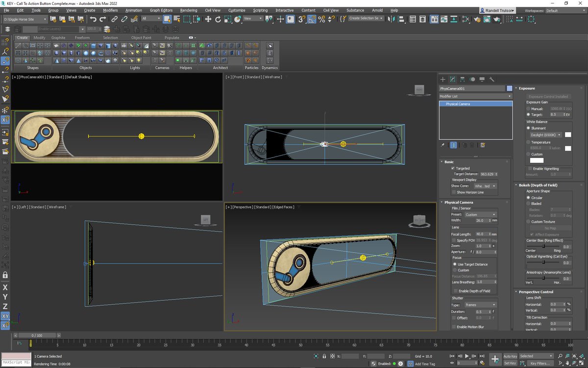
Task: Select Temperature white balance radio
Action: pyautogui.click(x=528, y=142)
